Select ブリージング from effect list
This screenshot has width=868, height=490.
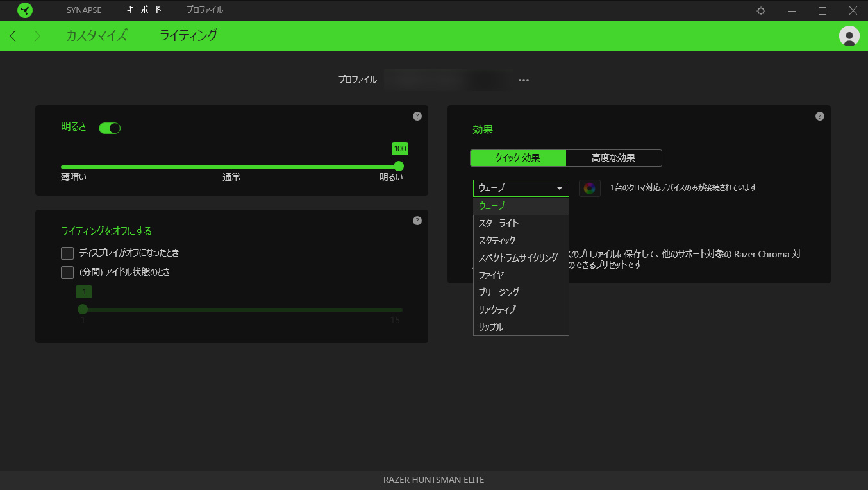[x=521, y=292]
